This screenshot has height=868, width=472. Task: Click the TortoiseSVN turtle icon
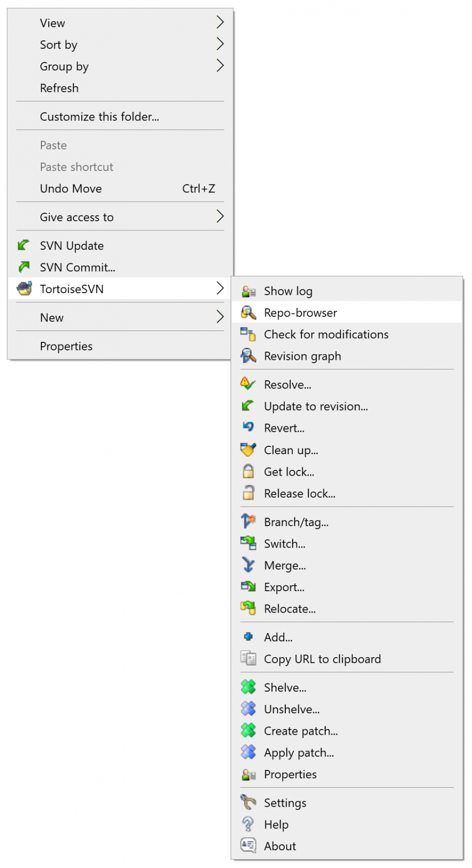(x=24, y=288)
